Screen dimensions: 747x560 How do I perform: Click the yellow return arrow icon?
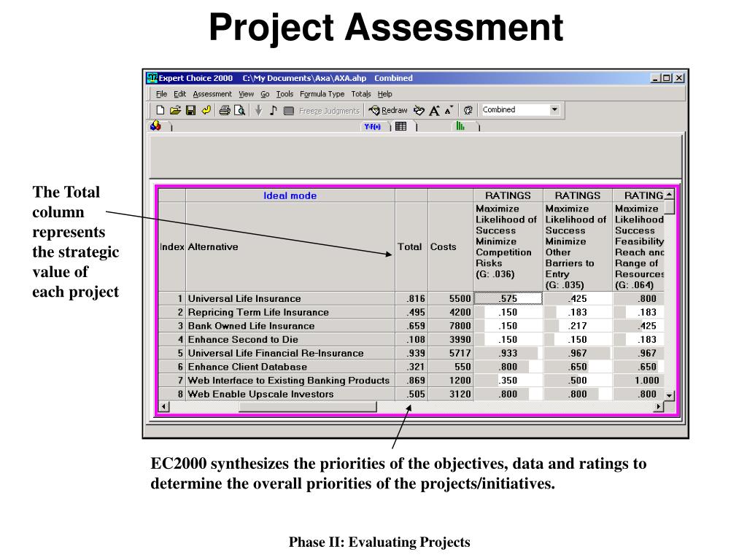pyautogui.click(x=206, y=110)
